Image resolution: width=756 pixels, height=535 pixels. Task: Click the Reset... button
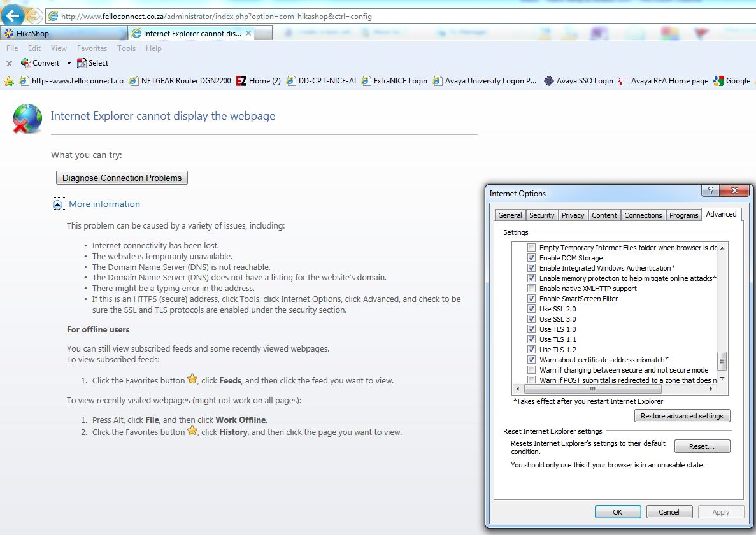pyautogui.click(x=702, y=446)
